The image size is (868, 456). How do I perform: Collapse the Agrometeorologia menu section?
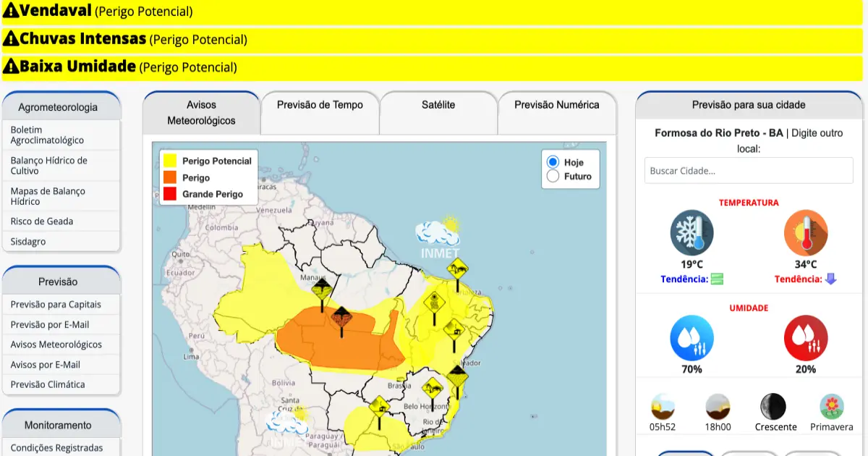point(61,106)
